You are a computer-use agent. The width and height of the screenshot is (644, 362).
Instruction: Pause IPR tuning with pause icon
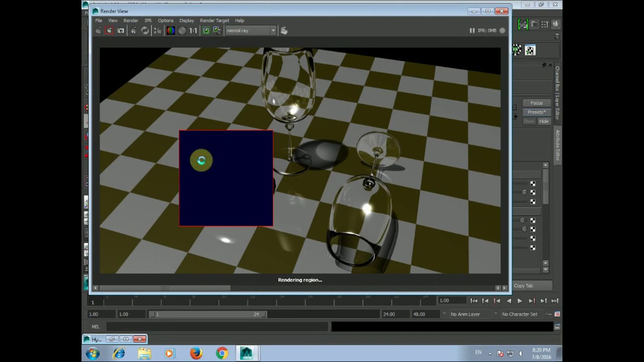(472, 31)
